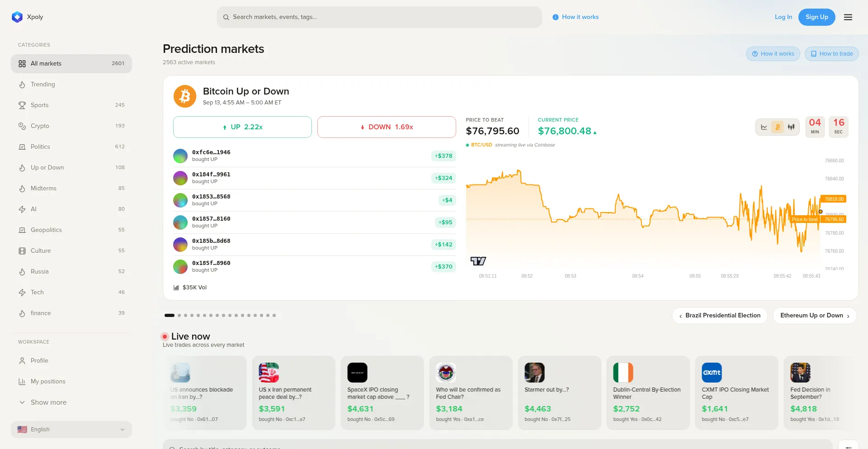
Task: Open Geopolitics category
Action: pos(71,230)
